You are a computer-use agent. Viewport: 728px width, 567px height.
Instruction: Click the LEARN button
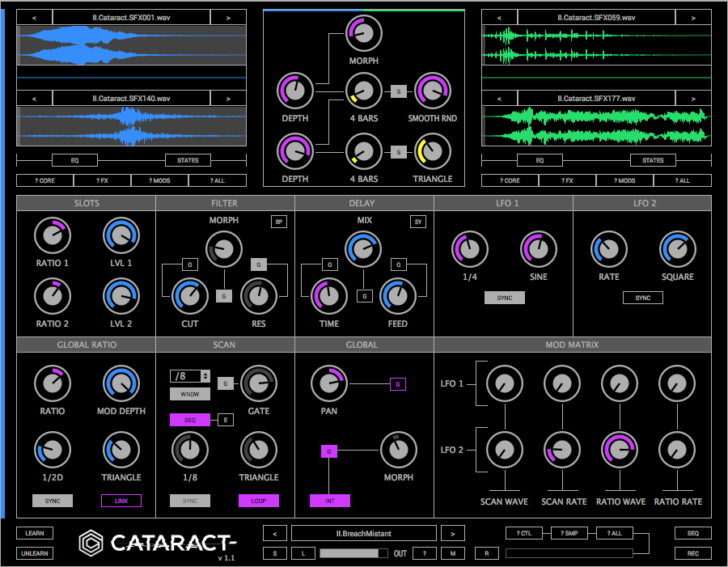[34, 533]
